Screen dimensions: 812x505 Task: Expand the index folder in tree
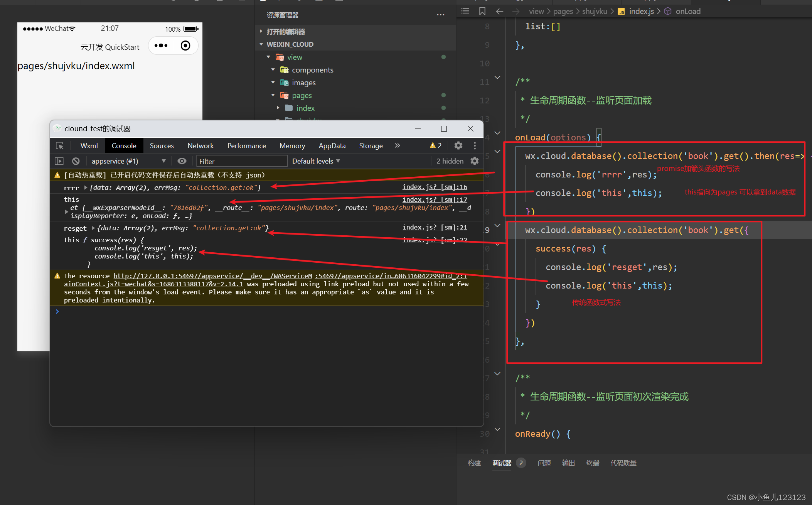point(278,108)
